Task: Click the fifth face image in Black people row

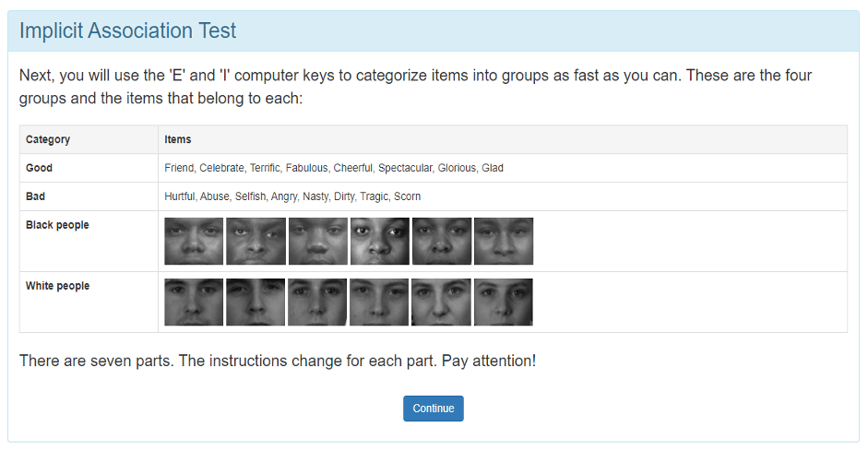Action: pos(441,242)
